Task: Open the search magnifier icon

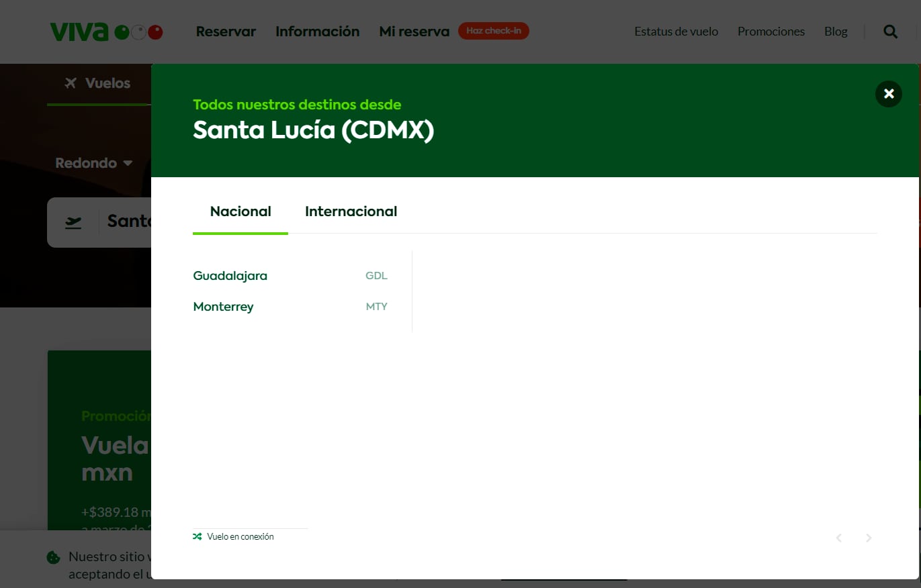Action: coord(890,32)
